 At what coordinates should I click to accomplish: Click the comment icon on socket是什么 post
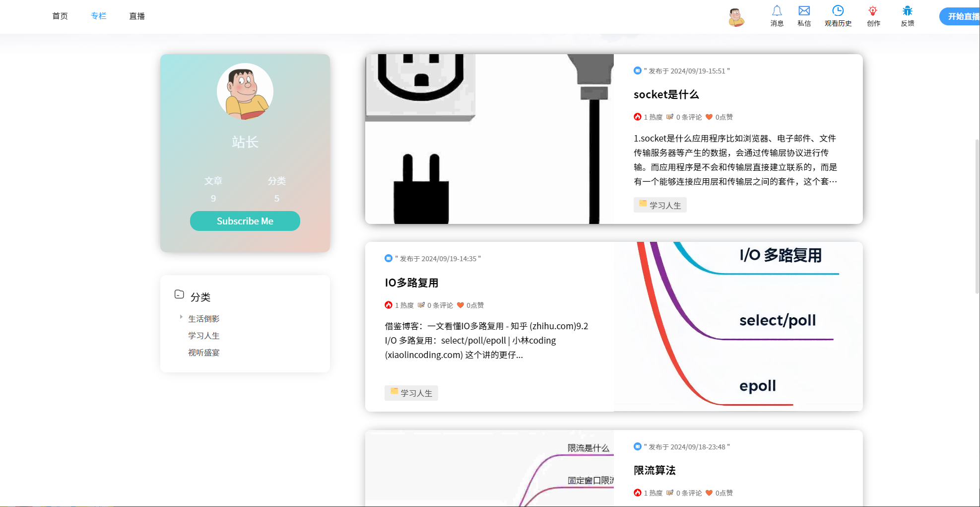coord(670,117)
